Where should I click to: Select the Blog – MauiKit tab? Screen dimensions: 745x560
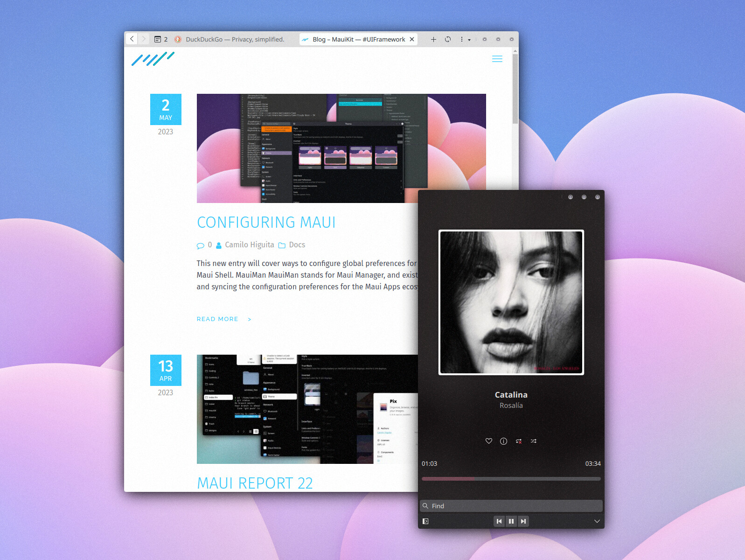(358, 39)
